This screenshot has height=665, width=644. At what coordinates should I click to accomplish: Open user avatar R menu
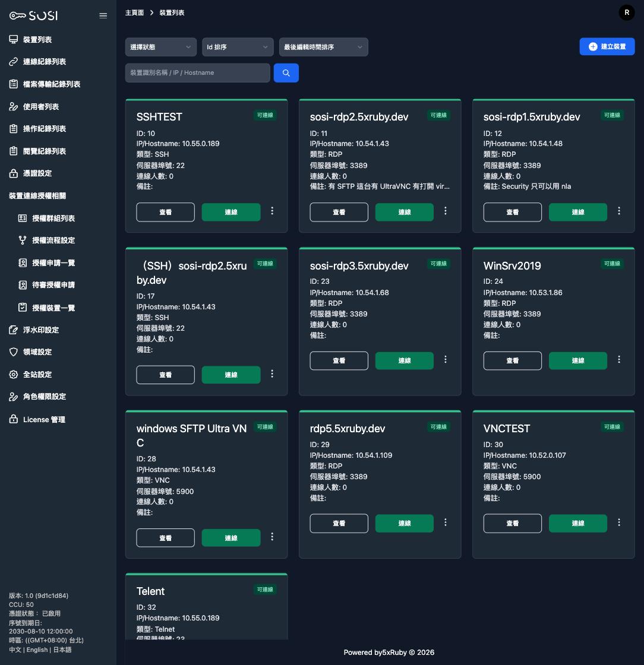click(627, 12)
